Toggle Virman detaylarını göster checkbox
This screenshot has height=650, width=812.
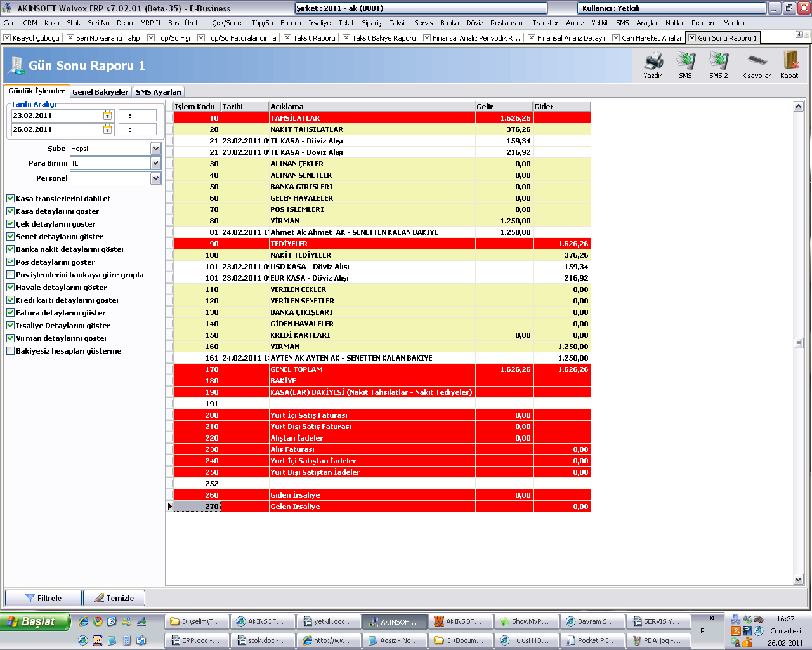point(10,338)
